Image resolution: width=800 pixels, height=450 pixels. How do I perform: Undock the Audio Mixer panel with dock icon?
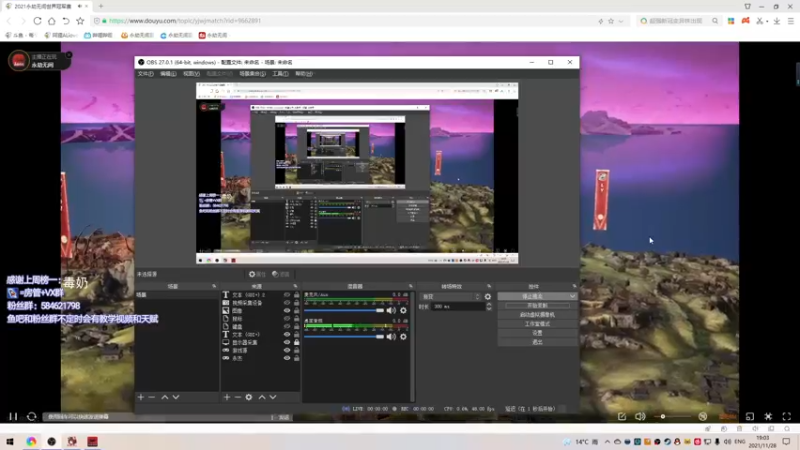coord(411,286)
